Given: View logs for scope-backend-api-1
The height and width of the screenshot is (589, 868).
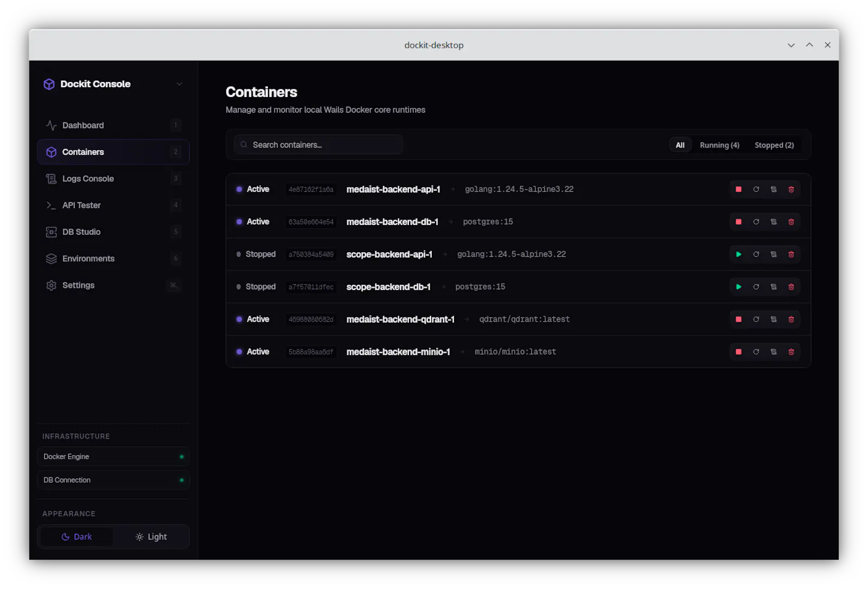Looking at the screenshot, I should click(x=774, y=254).
